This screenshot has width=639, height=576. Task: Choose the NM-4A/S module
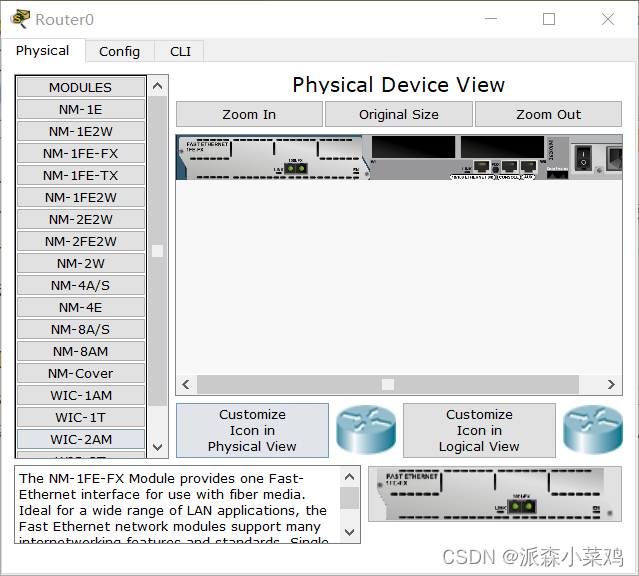coord(81,285)
